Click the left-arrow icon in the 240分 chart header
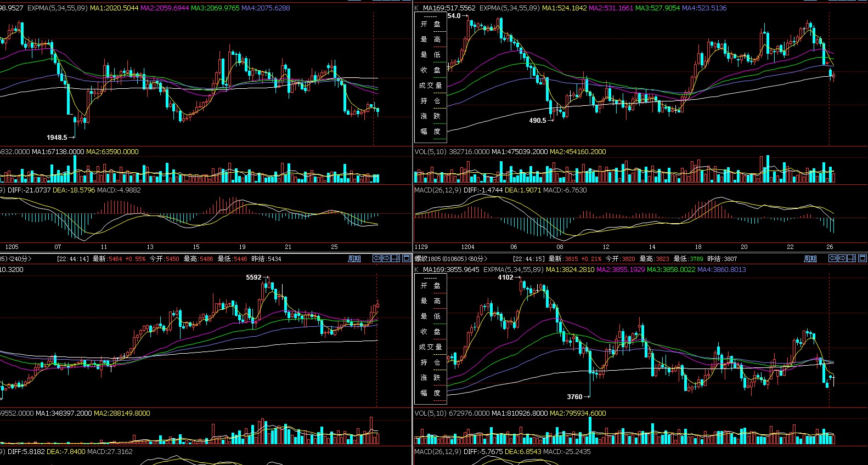 click(377, 258)
